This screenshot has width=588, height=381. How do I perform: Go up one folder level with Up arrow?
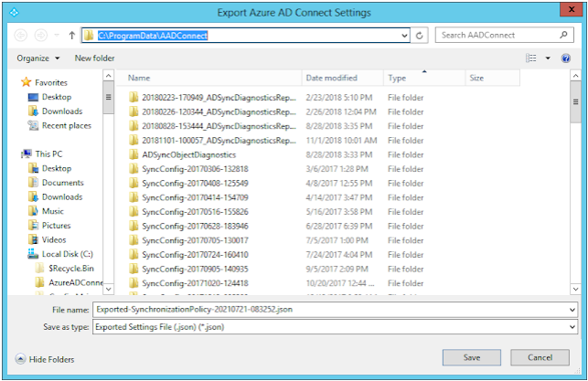72,36
